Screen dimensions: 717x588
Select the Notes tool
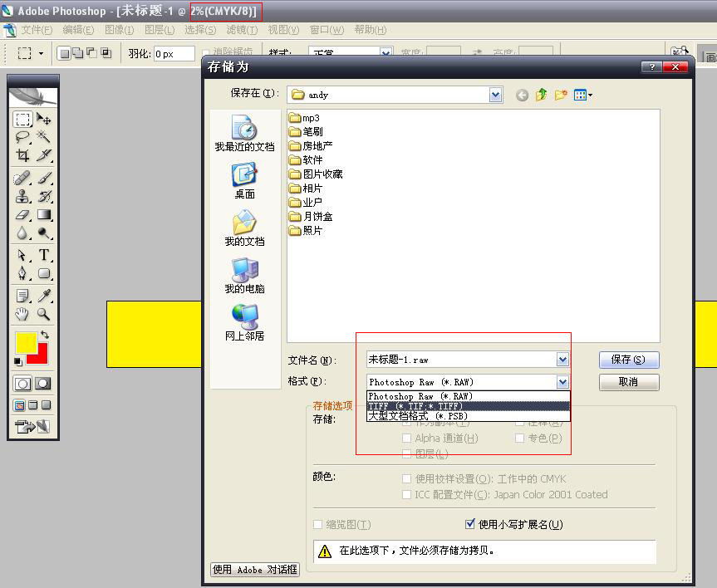click(22, 296)
